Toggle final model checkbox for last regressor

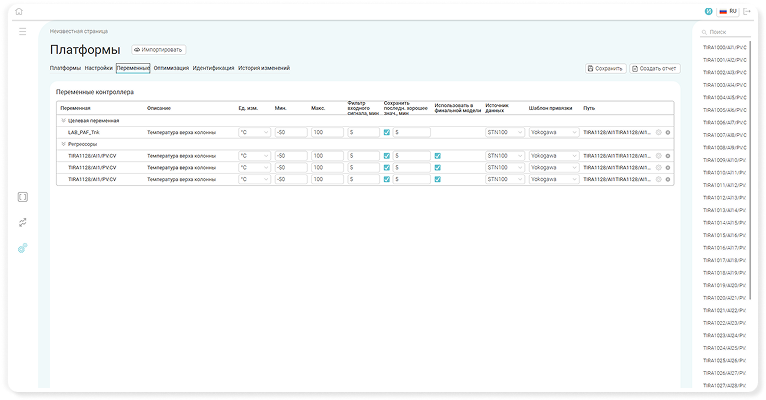point(437,179)
